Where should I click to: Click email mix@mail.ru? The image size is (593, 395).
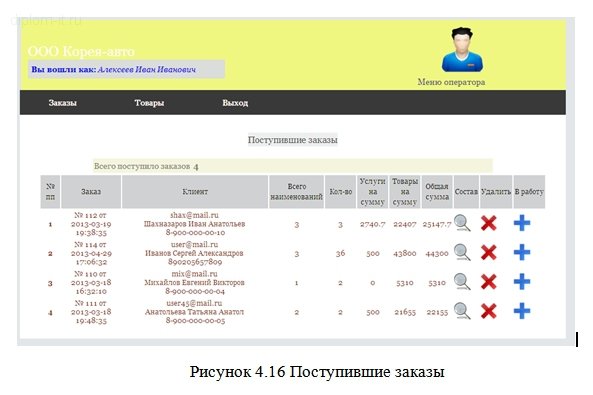(x=194, y=274)
